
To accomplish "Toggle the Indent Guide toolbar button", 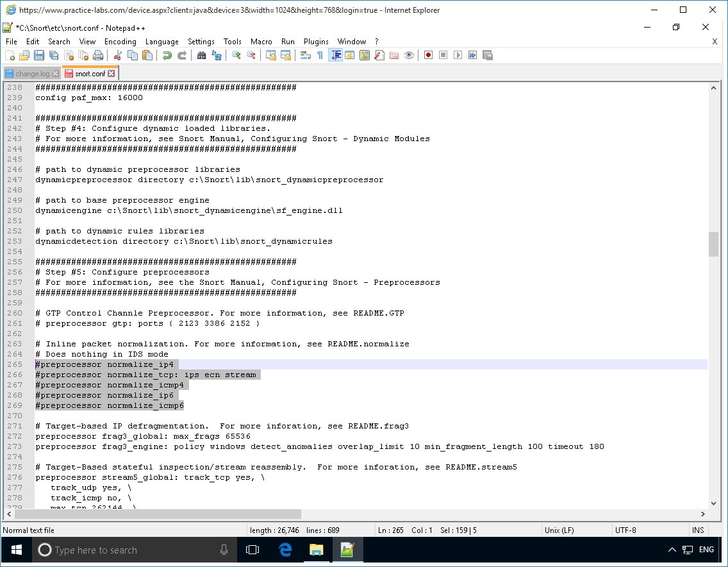I will coord(336,56).
